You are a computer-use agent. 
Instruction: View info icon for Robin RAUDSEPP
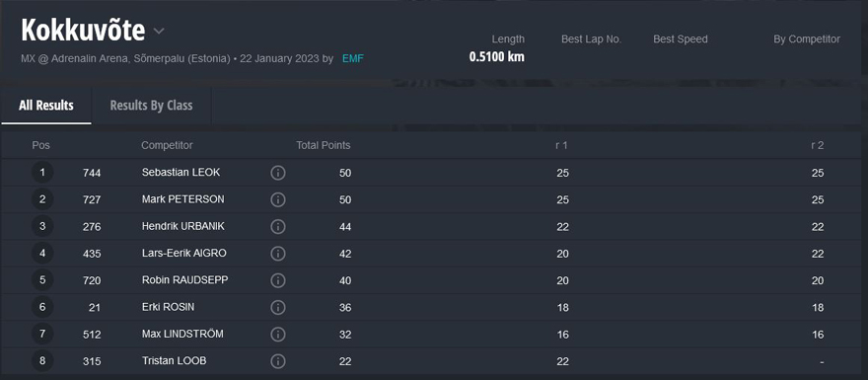278,280
